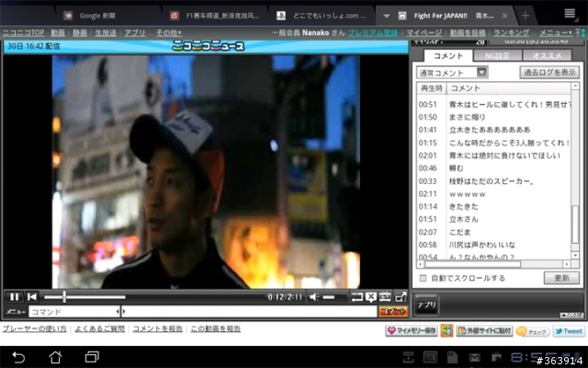Click comment list scrollbar up arrow
This screenshot has width=588, height=368.
point(575,86)
